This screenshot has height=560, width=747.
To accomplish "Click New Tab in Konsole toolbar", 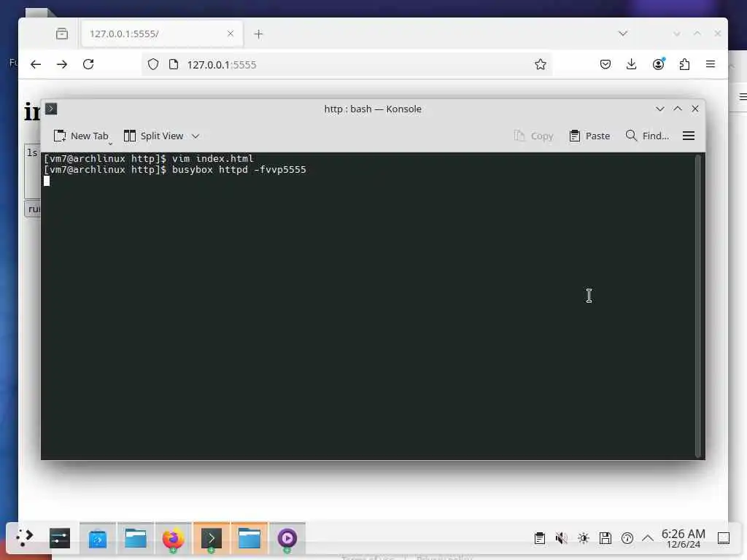I will click(x=81, y=136).
